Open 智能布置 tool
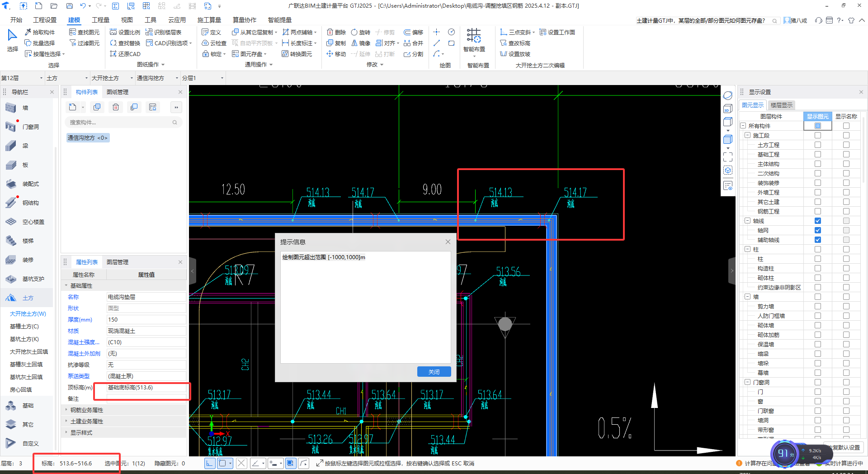This screenshot has height=474, width=868. (474, 41)
